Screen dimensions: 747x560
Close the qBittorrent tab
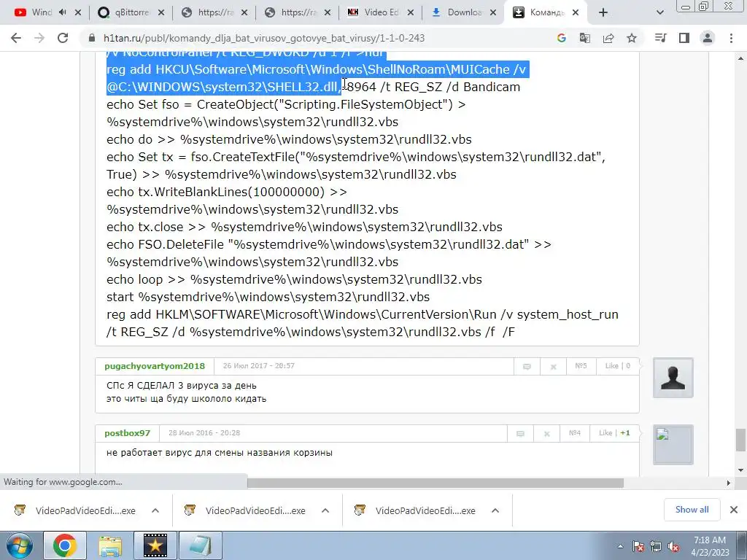pos(161,13)
